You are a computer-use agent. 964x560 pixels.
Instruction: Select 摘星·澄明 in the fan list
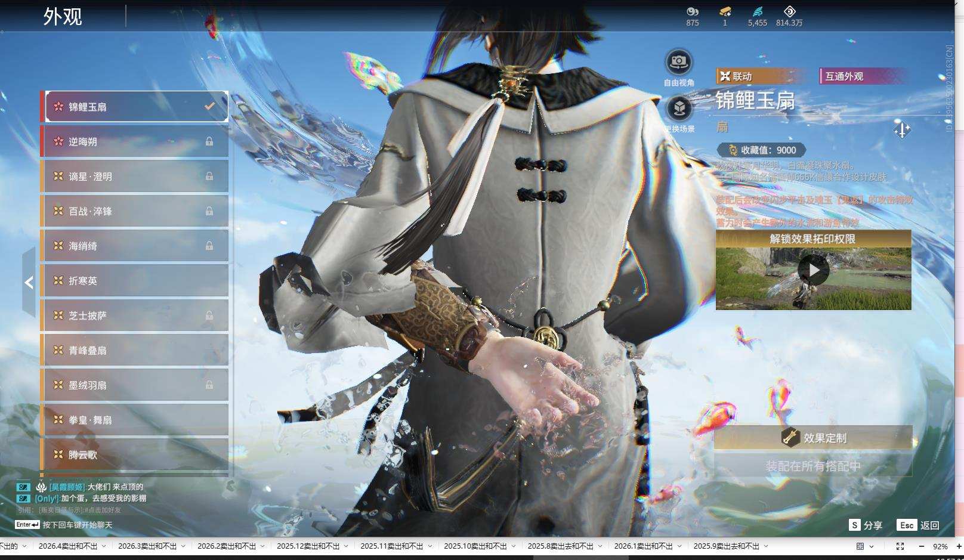[135, 177]
